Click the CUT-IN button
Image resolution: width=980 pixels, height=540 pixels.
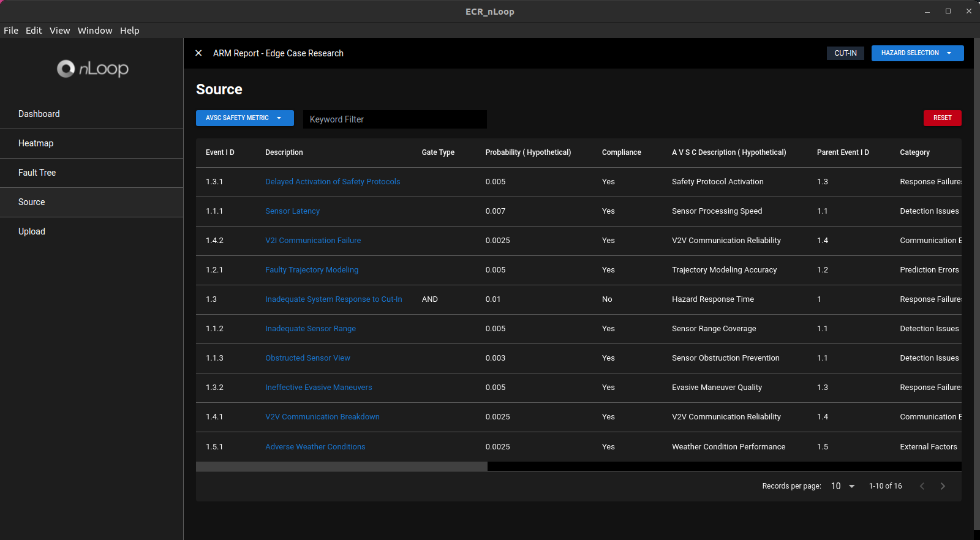(x=845, y=53)
